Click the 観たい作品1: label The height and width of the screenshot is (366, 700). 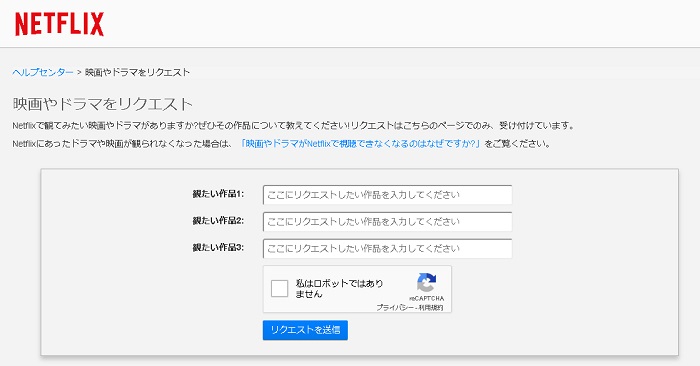coord(218,194)
